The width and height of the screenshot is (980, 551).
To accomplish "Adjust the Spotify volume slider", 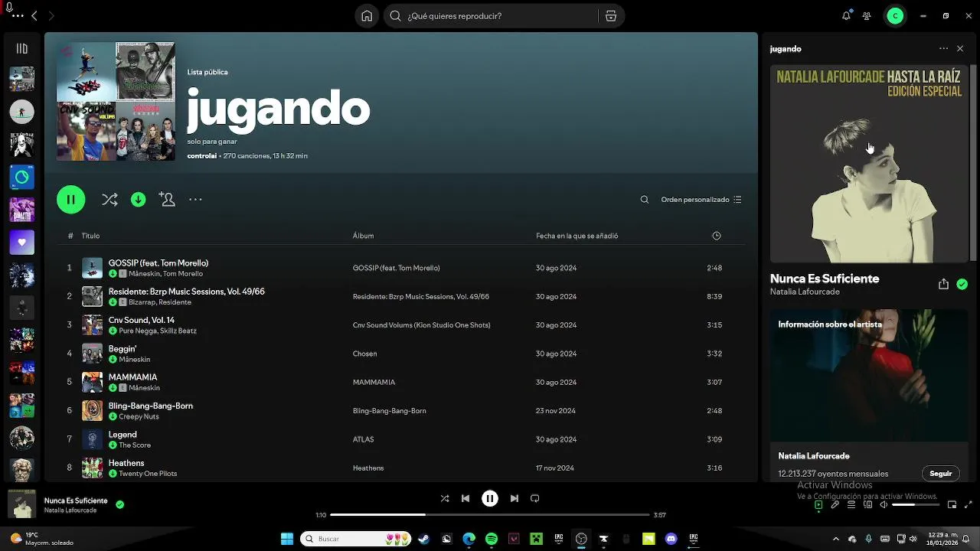I will (x=914, y=505).
